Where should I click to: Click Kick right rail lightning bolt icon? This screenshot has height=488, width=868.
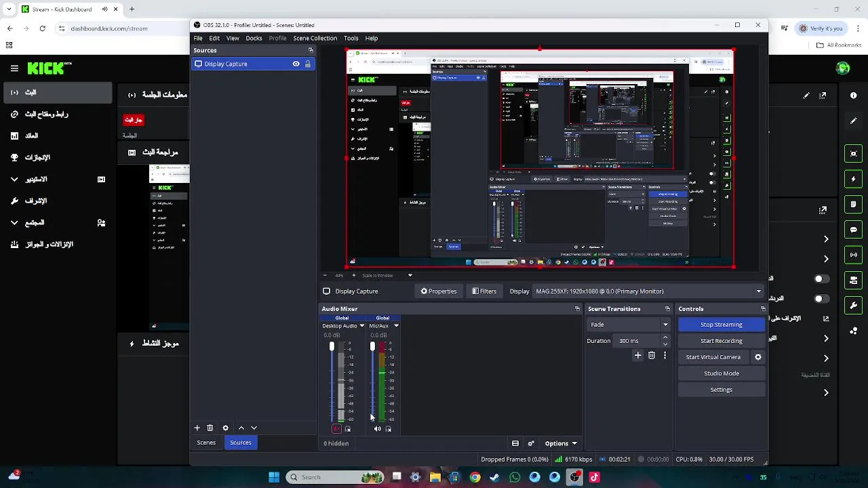[x=854, y=179]
